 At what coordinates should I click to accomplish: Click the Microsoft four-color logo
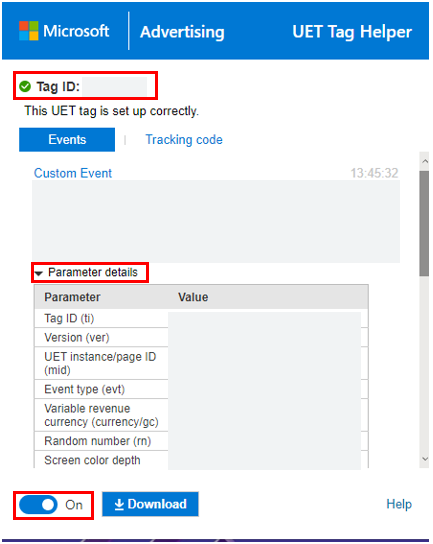[x=29, y=31]
